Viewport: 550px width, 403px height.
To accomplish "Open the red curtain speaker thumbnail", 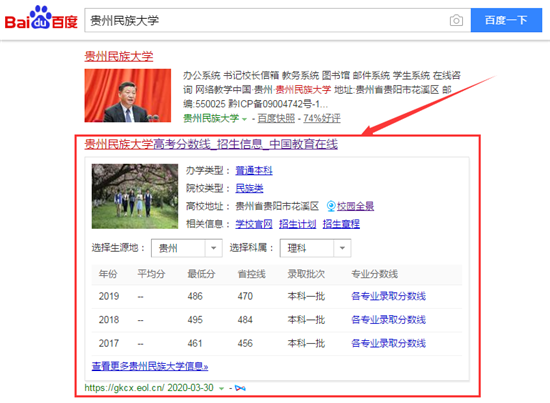I will tap(128, 95).
